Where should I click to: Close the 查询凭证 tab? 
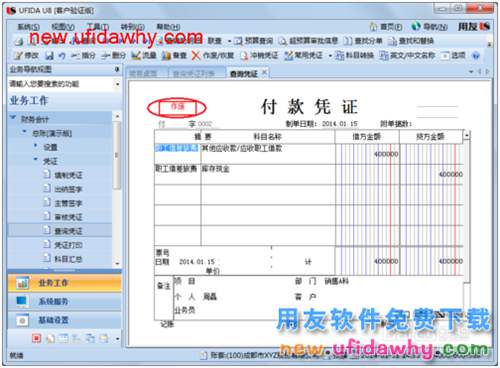click(264, 72)
